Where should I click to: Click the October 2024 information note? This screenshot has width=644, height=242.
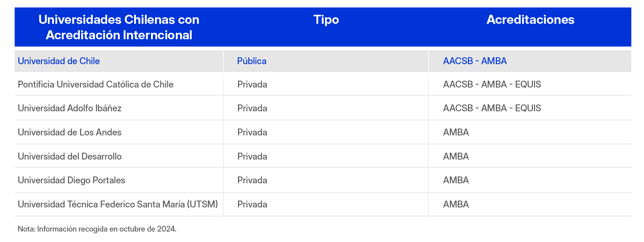point(97,229)
